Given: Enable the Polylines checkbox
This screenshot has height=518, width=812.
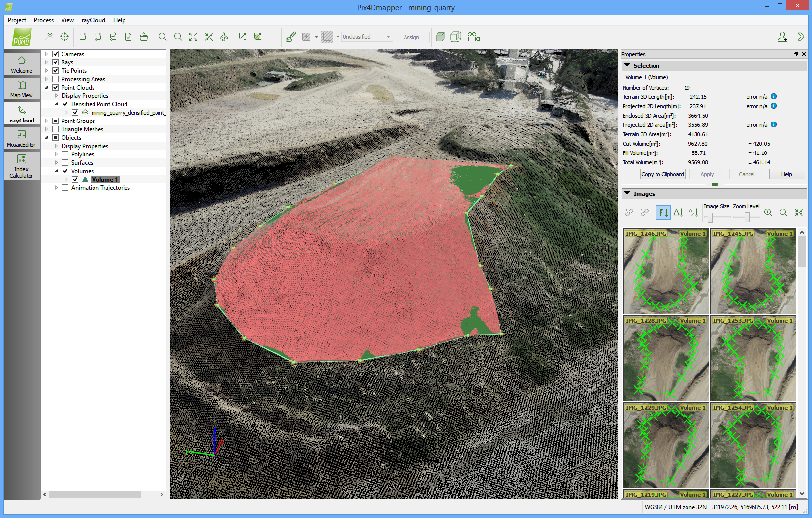Looking at the screenshot, I should (65, 154).
